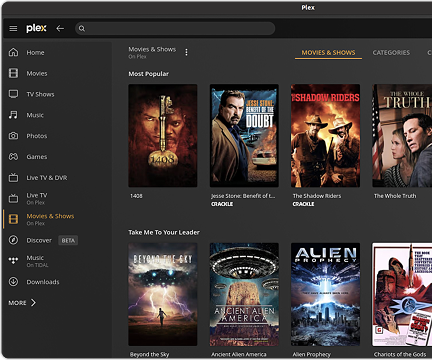Open The Shadow Riders poster
Image resolution: width=432 pixels, height=360 pixels.
tap(325, 136)
